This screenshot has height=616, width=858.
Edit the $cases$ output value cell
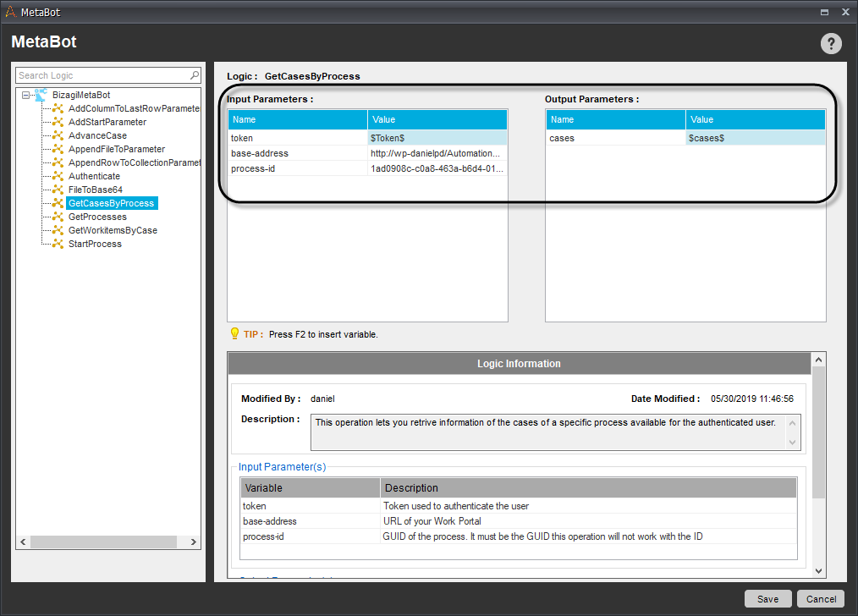(756, 138)
